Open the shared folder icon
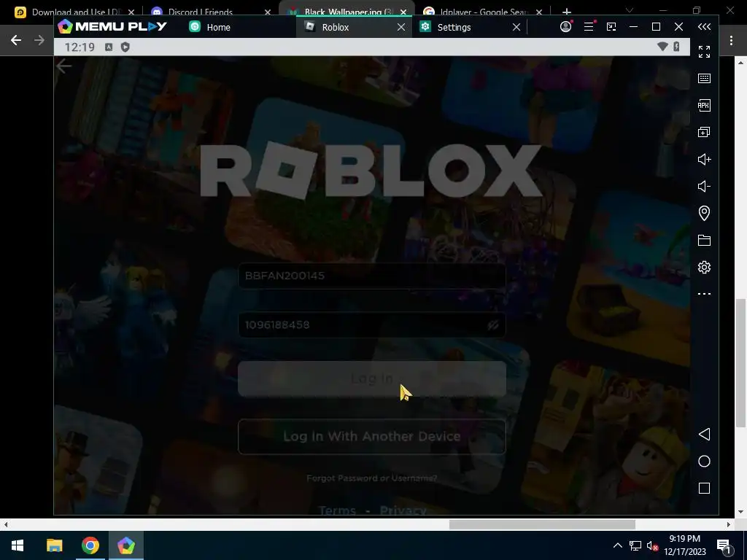Image resolution: width=747 pixels, height=560 pixels. point(704,240)
